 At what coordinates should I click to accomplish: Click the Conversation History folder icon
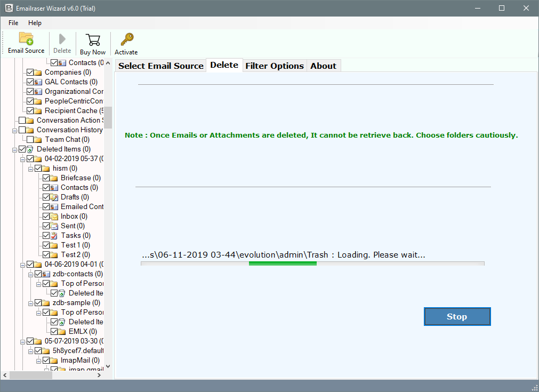30,130
